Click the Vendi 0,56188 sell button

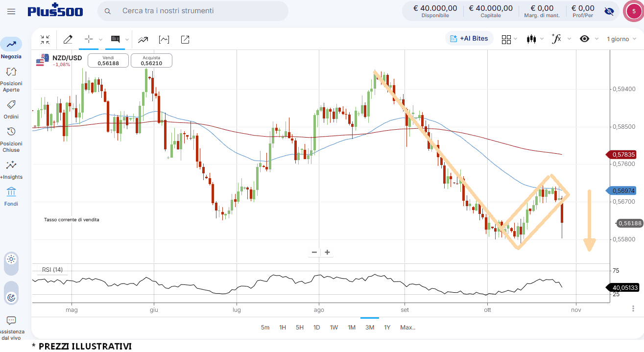coord(108,60)
